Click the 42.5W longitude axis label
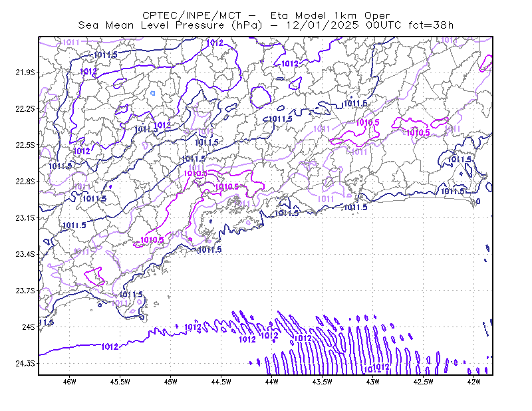Viewport: 532px width, 411px height. point(424,382)
